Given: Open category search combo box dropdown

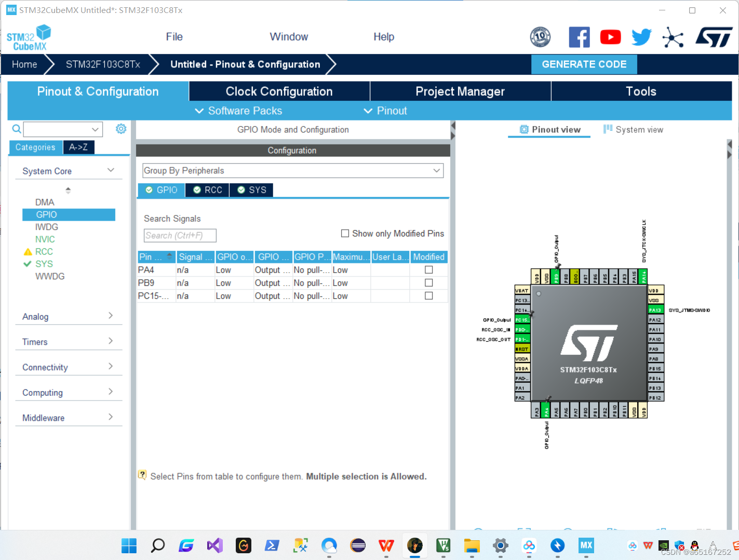Looking at the screenshot, I should pyautogui.click(x=95, y=129).
